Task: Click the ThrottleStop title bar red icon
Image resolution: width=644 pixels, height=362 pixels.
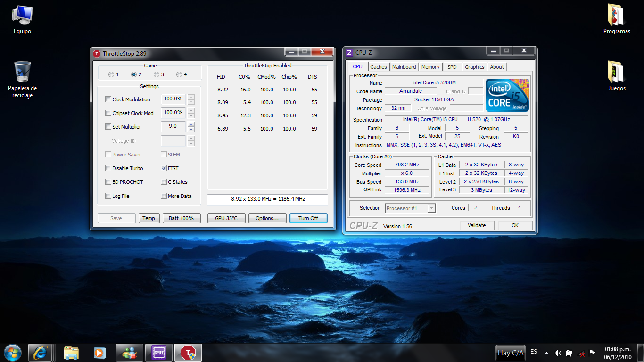Action: coord(97,53)
